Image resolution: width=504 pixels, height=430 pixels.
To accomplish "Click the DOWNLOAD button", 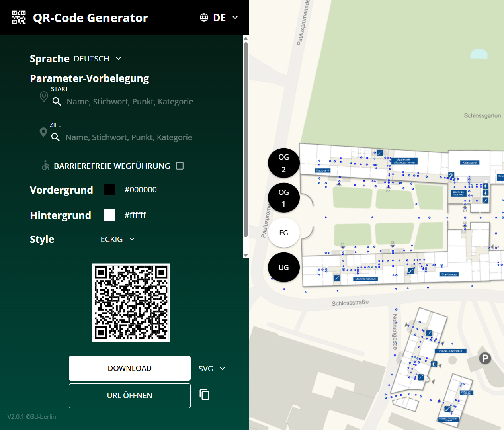I will pyautogui.click(x=130, y=368).
